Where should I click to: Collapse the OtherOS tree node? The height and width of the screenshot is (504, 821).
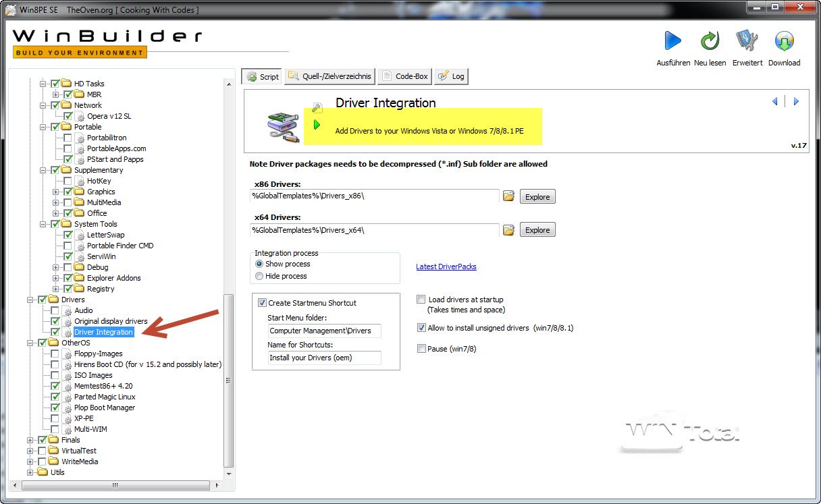tap(30, 343)
